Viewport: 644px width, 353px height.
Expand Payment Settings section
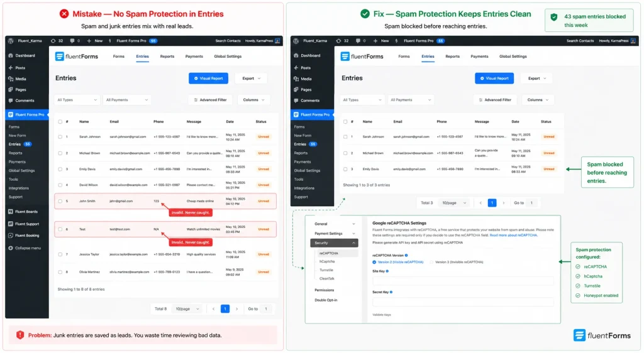tap(335, 234)
